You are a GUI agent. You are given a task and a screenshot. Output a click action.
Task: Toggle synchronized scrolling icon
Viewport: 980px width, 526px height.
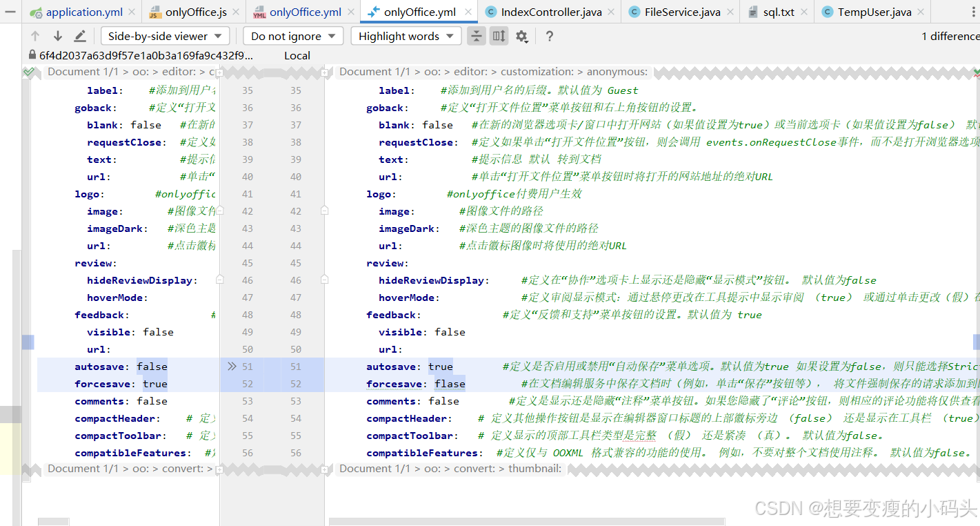point(499,36)
